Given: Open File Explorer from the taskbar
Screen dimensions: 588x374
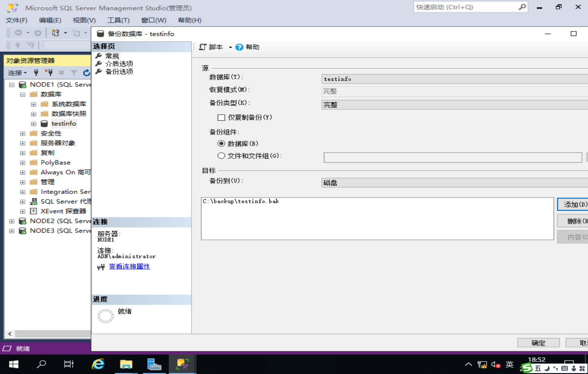Looking at the screenshot, I should coord(126,364).
